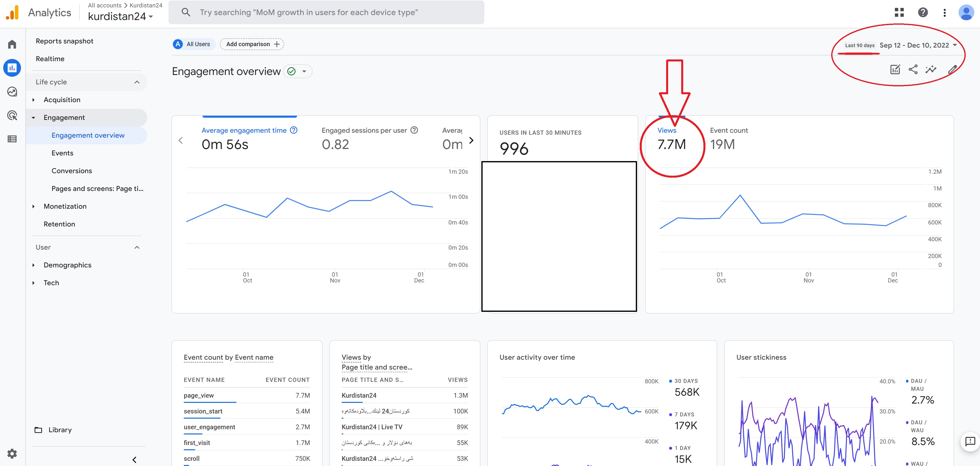Click the search input field
This screenshot has width=980, height=466.
coord(326,12)
